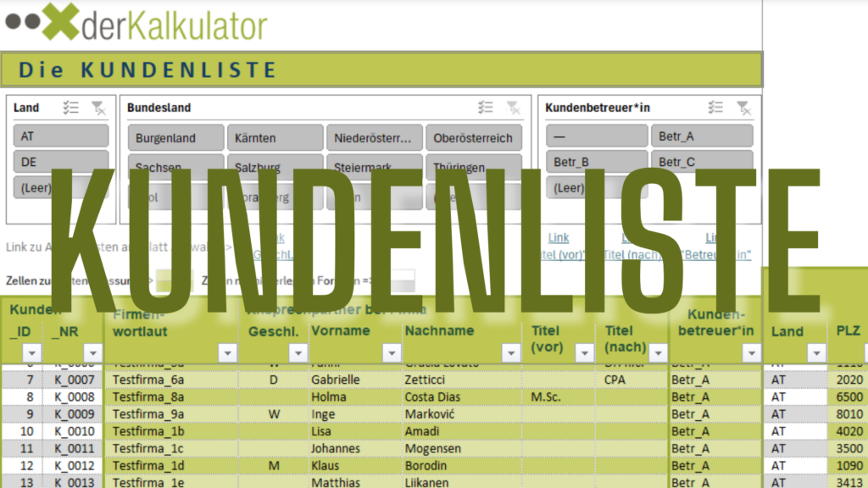Image resolution: width=868 pixels, height=488 pixels.
Task: Open the Geschl. column filter dropdown
Action: 298,352
